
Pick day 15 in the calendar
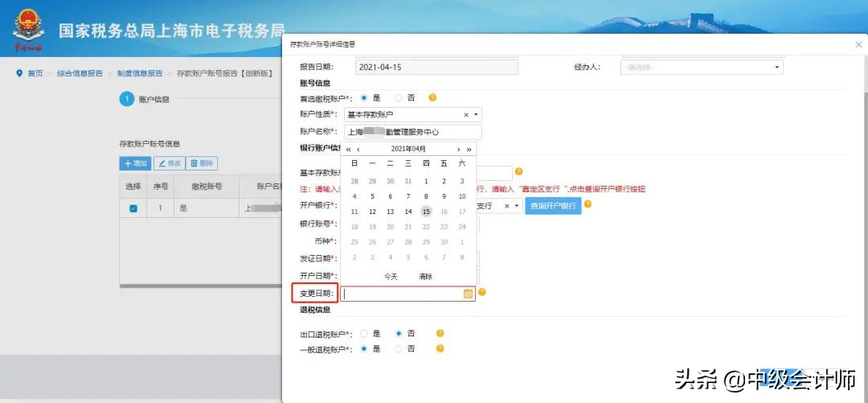point(426,212)
